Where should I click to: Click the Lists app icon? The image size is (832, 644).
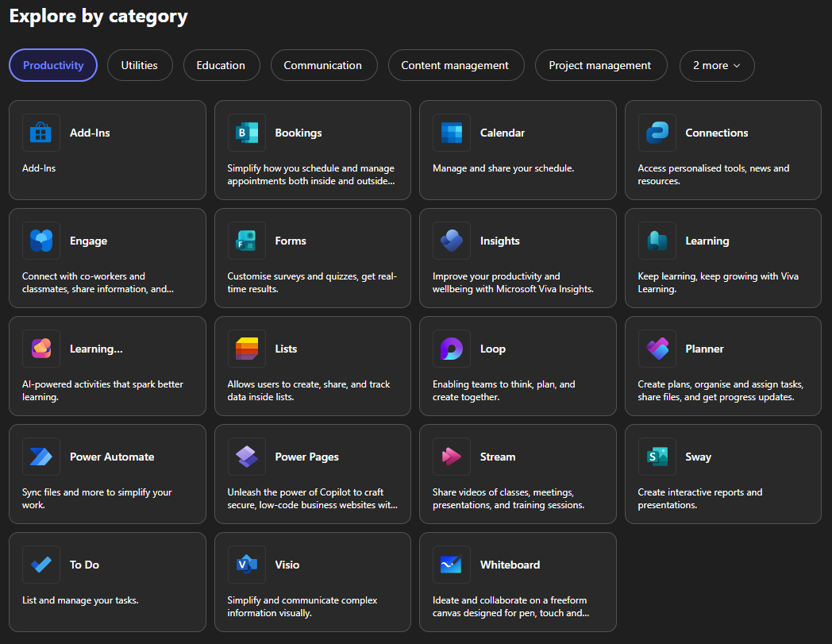tap(246, 349)
